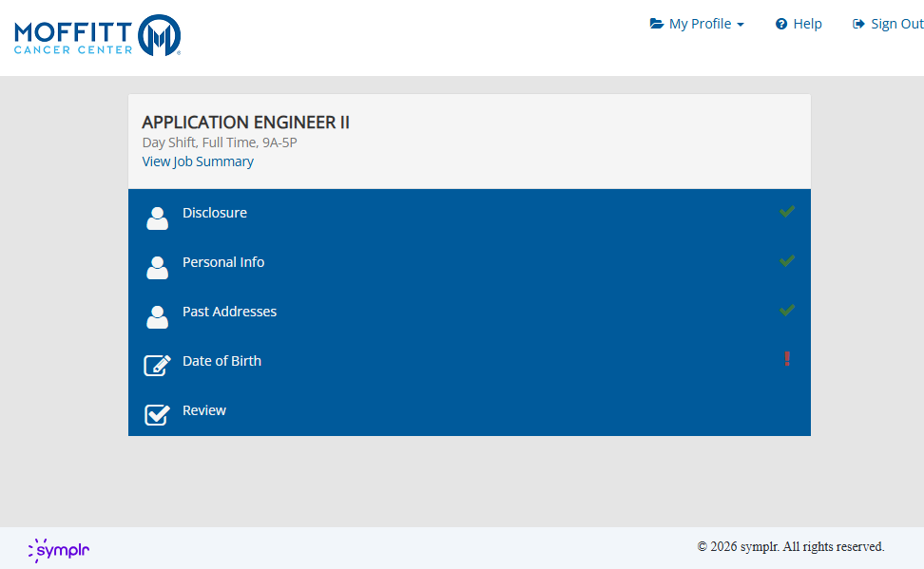Viewport: 924px width, 569px height.
Task: Click the open folder icon by My Profile
Action: (x=657, y=25)
